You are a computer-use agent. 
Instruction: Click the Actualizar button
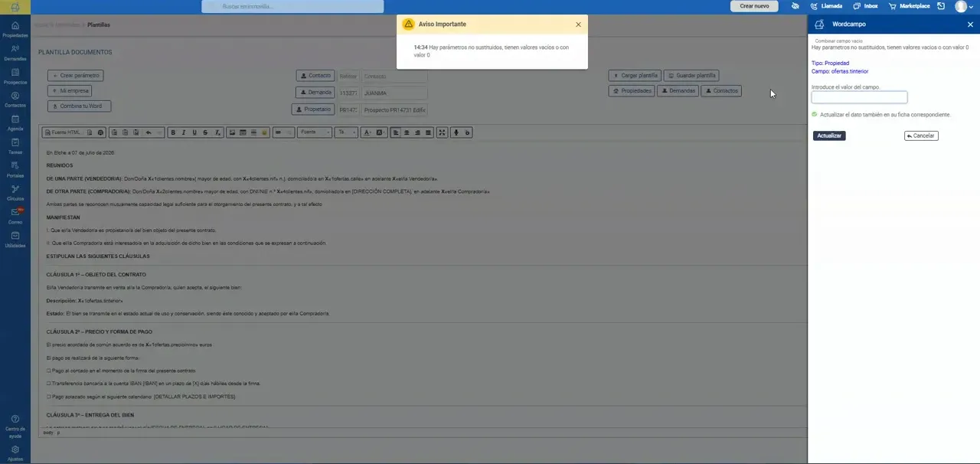pyautogui.click(x=829, y=136)
